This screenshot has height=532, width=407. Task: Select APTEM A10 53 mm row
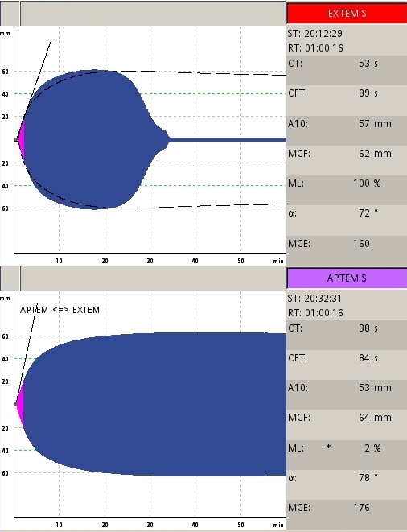click(x=347, y=388)
